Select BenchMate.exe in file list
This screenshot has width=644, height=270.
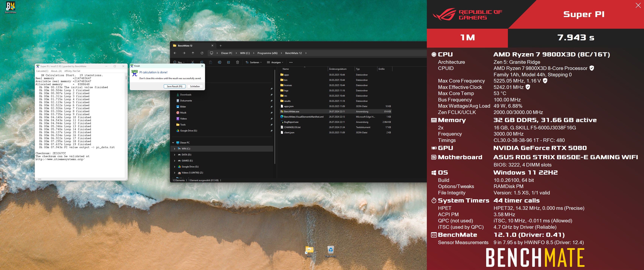tap(335, 111)
